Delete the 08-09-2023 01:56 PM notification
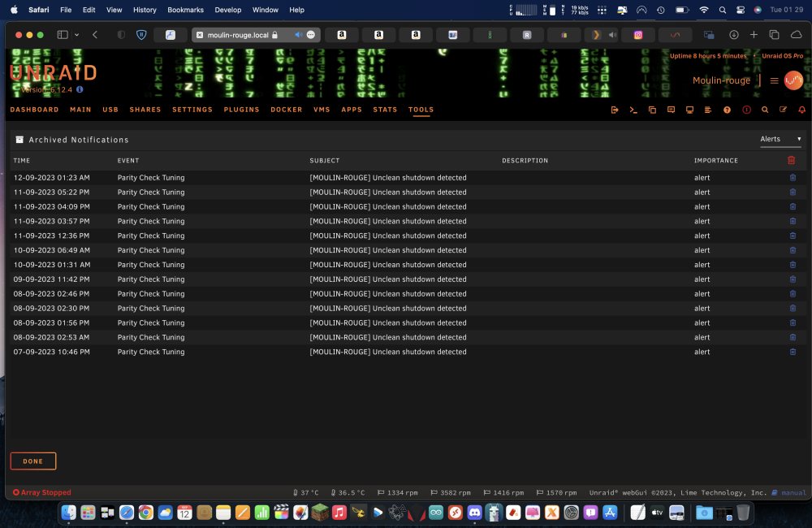Image resolution: width=812 pixels, height=528 pixels. [793, 322]
